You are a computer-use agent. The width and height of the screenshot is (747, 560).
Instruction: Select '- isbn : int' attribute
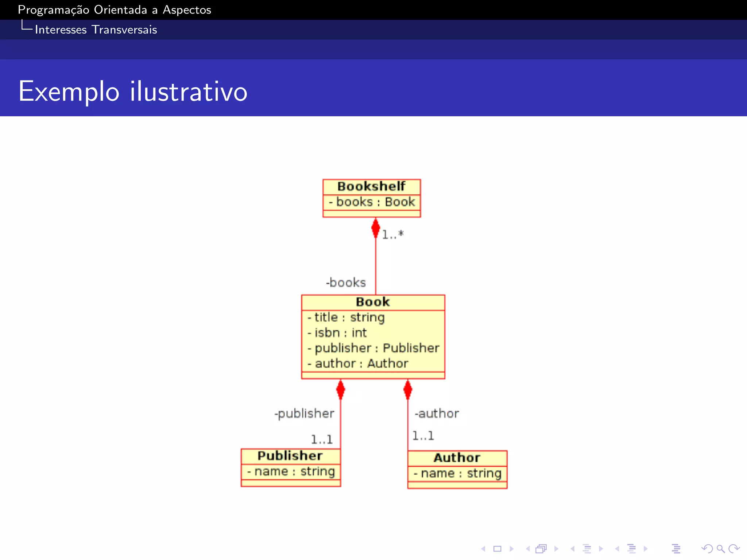(337, 333)
